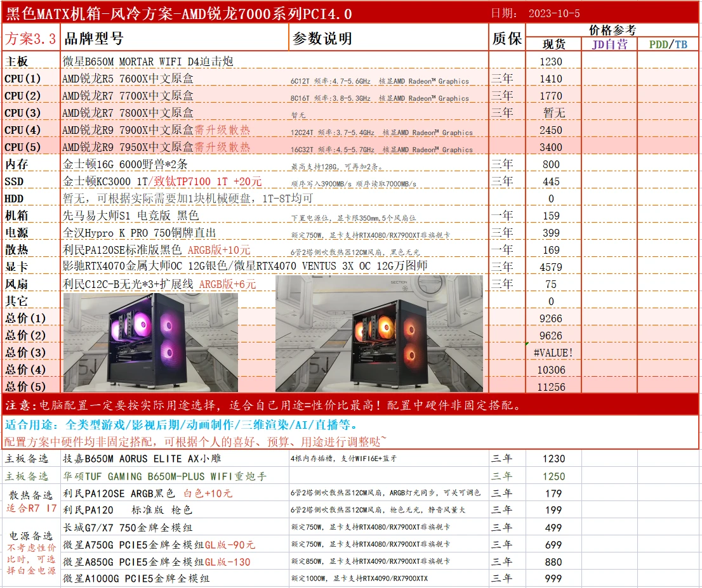The image size is (702, 588).
Task: Click the 'AMD锐龙R7 7800X中文原盒' cell
Action: (128, 112)
